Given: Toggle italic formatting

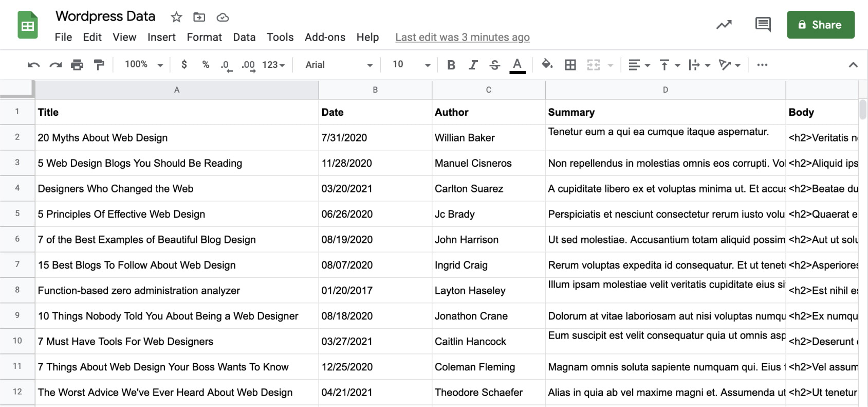Looking at the screenshot, I should [473, 65].
